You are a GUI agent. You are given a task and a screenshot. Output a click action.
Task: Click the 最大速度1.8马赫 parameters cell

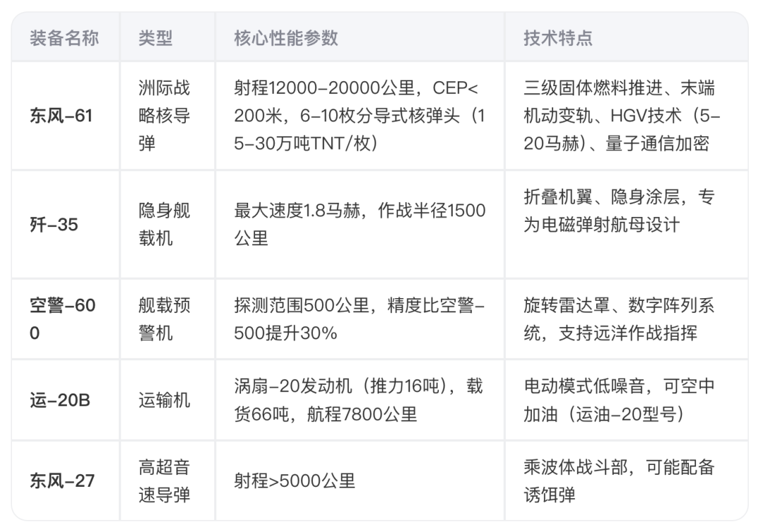[x=360, y=225]
